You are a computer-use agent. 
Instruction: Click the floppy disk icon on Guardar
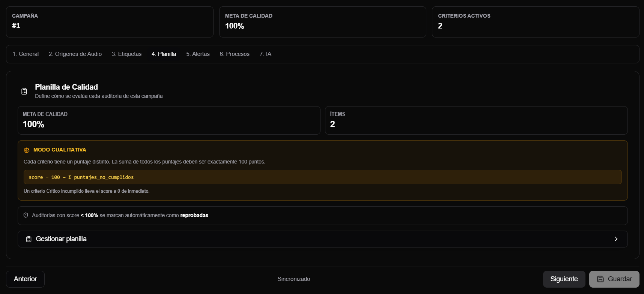click(600, 279)
